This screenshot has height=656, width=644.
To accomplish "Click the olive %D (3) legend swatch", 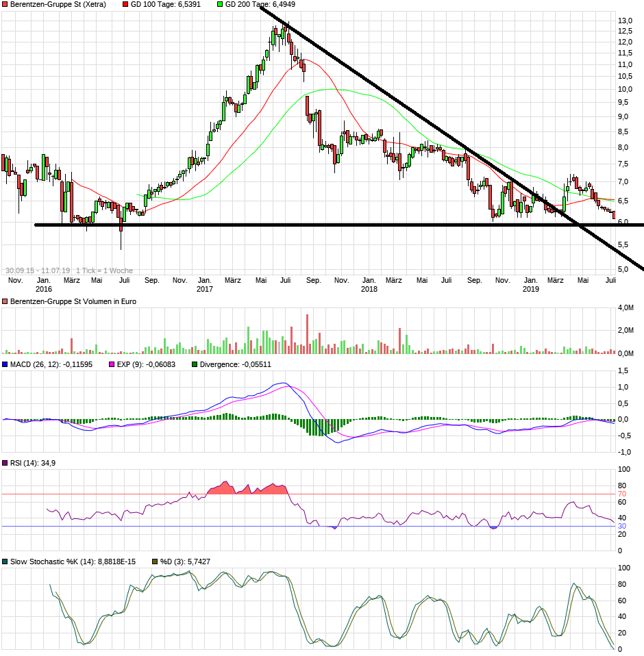I will click(x=154, y=562).
